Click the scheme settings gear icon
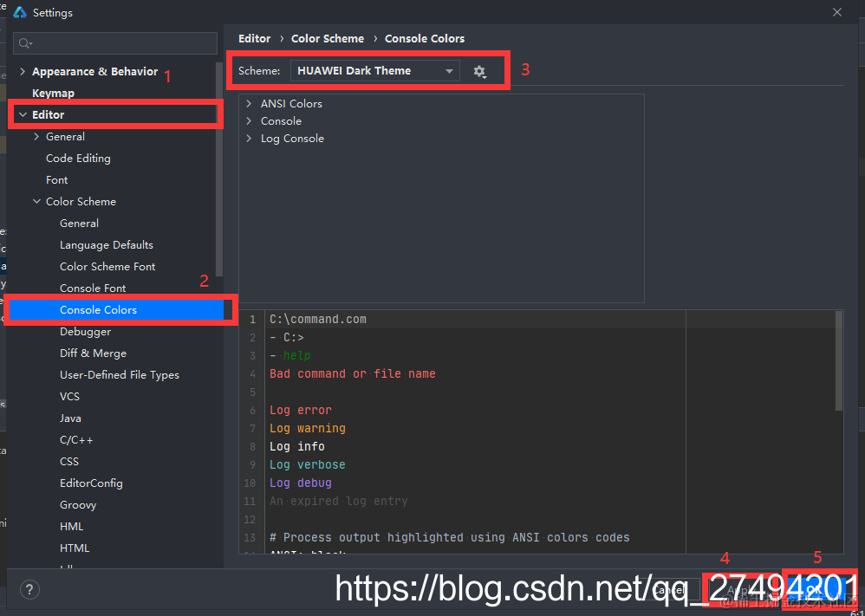865x616 pixels. (479, 71)
